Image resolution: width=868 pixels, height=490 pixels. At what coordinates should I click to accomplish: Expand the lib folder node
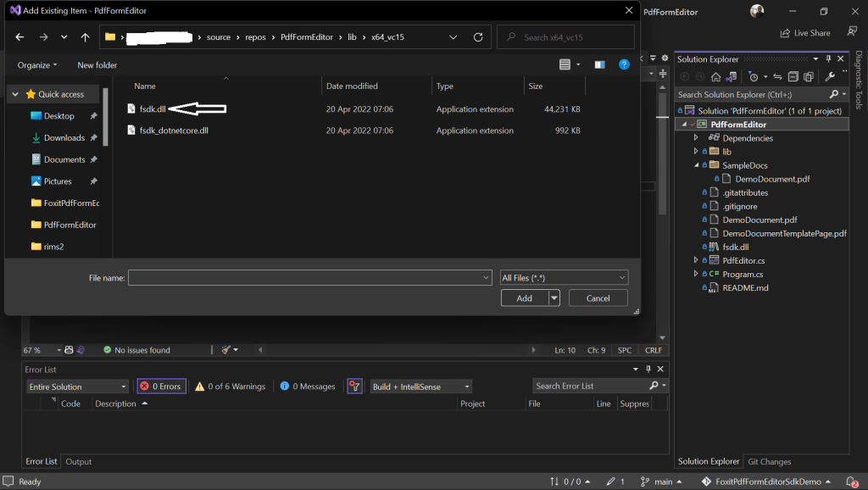pyautogui.click(x=696, y=151)
